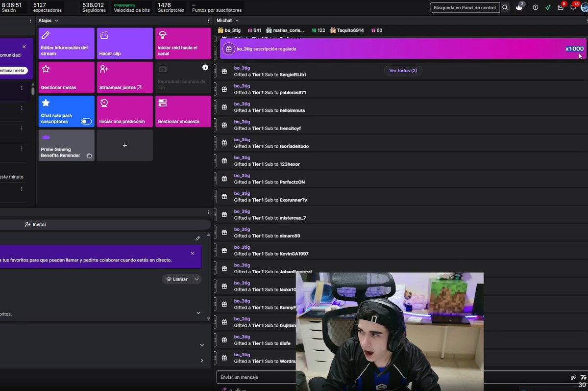Viewport: 588px width, 391px height.
Task: Click the gift icon beside the SergioElLitri row
Action: tap(224, 71)
